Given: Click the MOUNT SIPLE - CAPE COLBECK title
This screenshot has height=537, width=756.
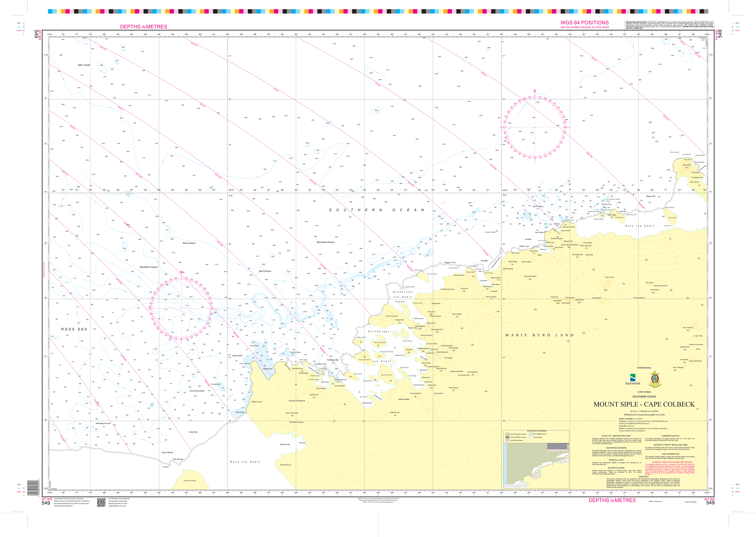Looking at the screenshot, I should click(x=644, y=404).
